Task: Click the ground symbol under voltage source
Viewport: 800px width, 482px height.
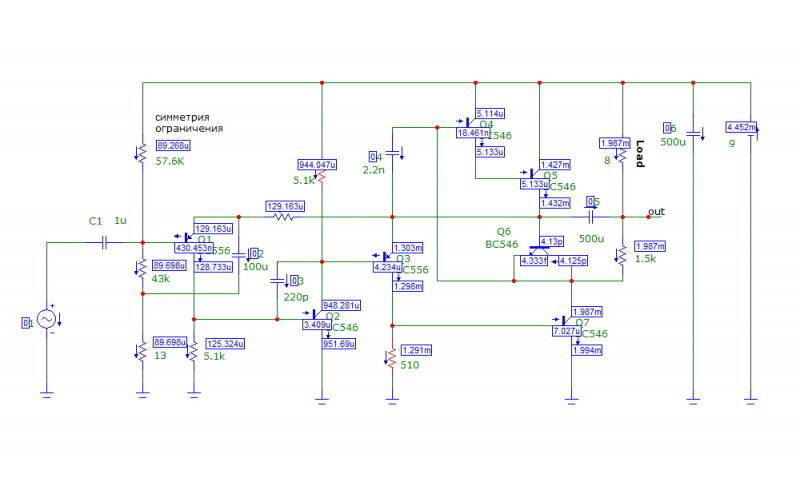Action: 46,394
